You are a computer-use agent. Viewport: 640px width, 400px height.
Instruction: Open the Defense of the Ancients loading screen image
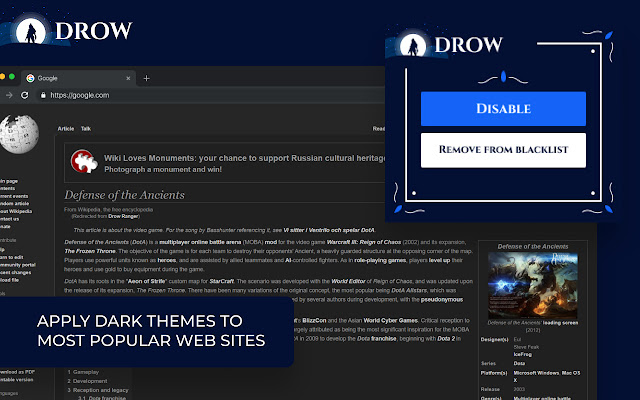(533, 285)
